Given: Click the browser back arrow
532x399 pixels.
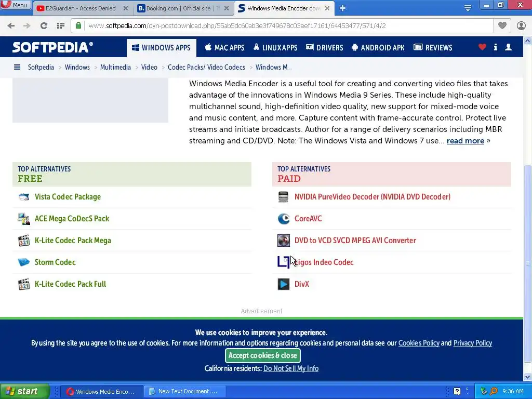Looking at the screenshot, I should [11, 26].
